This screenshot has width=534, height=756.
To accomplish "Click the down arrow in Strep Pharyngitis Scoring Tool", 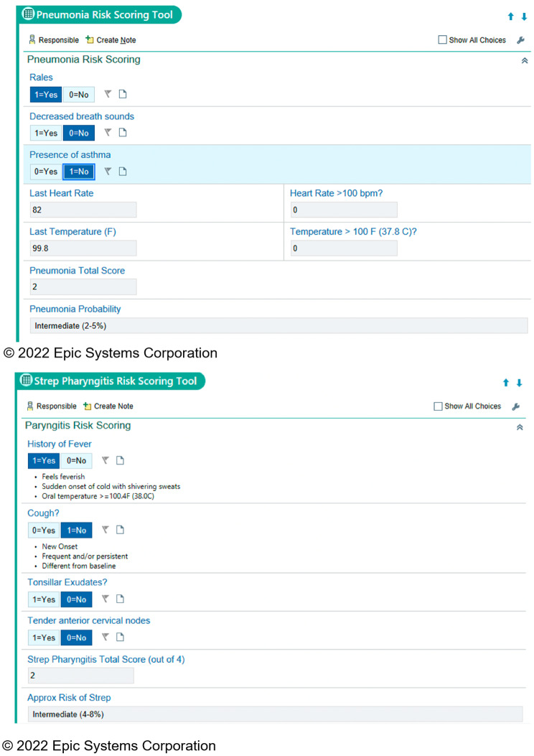I will 520,383.
